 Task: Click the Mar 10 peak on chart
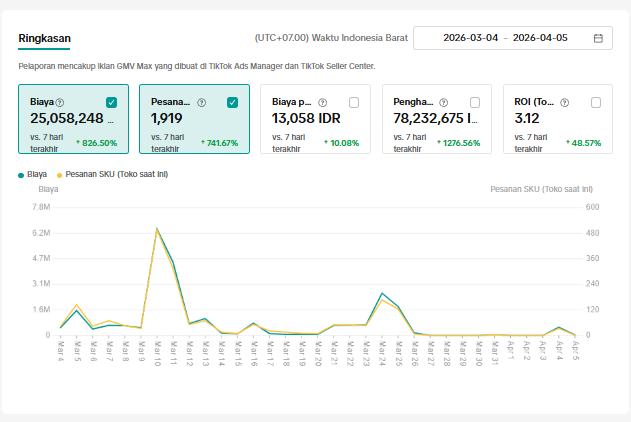point(157,229)
